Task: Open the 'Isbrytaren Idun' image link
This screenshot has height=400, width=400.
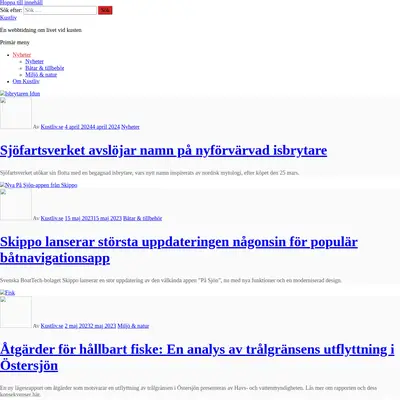Action: click(x=20, y=94)
